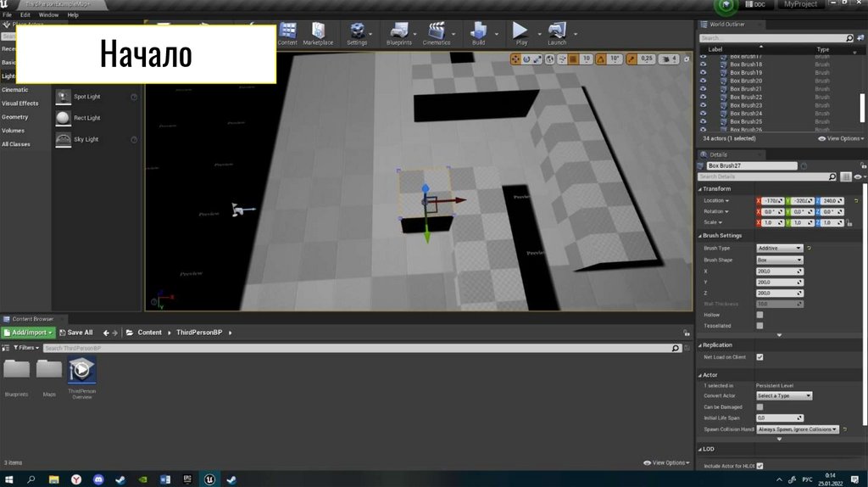This screenshot has width=868, height=487.
Task: Select the Geometry category in Place Actors
Action: coord(15,117)
